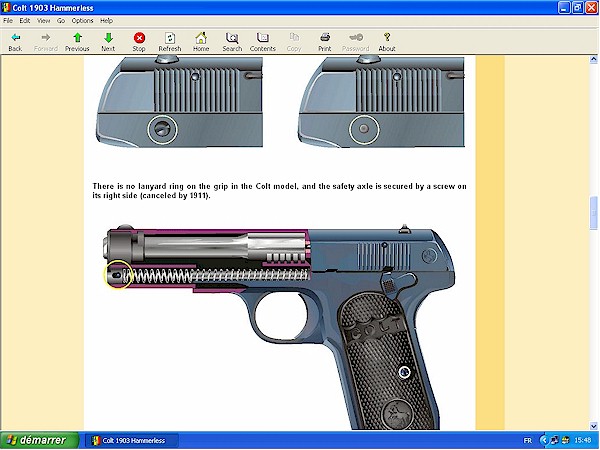Click the scrollbar up arrow

[593, 59]
